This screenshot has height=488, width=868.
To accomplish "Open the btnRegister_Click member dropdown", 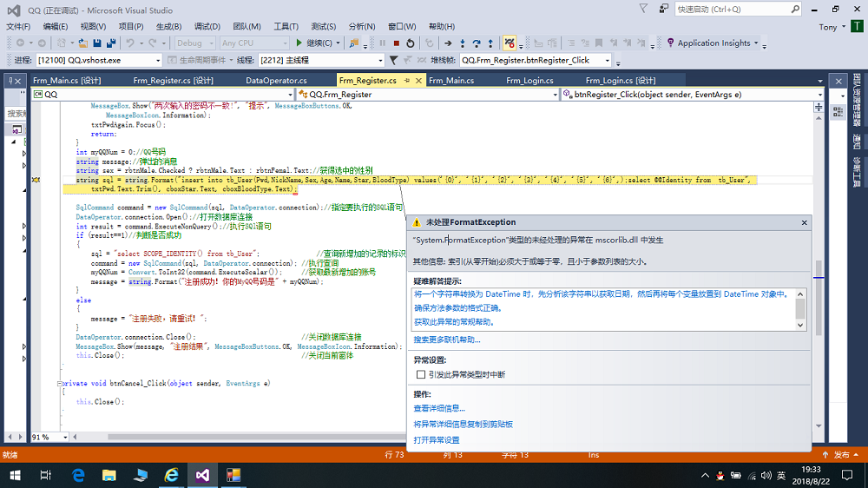I will pyautogui.click(x=693, y=95).
